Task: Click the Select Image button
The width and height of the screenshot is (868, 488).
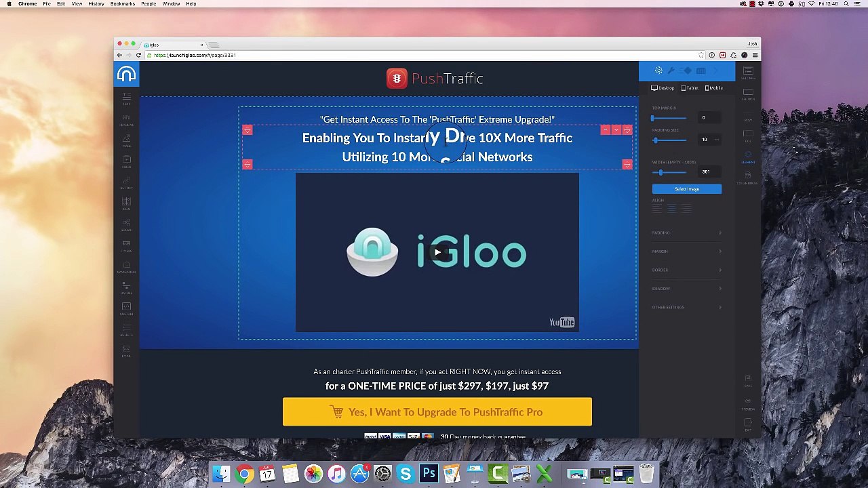Action: coord(687,189)
